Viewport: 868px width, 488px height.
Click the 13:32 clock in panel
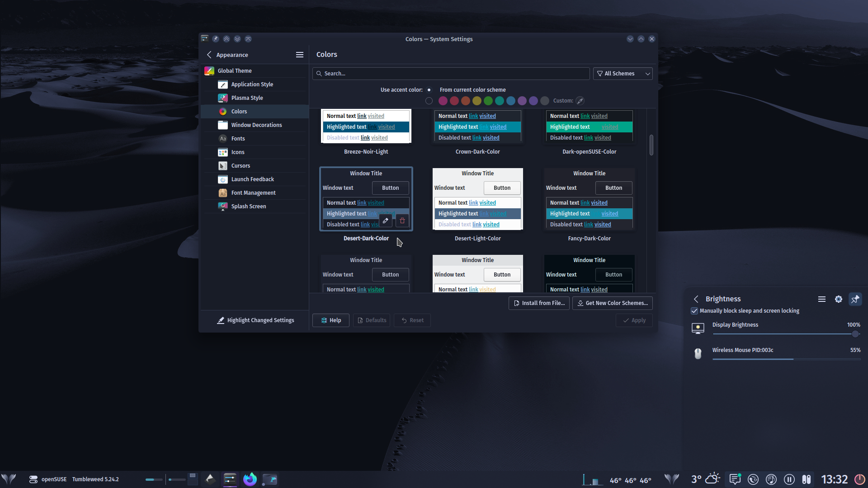tap(834, 479)
